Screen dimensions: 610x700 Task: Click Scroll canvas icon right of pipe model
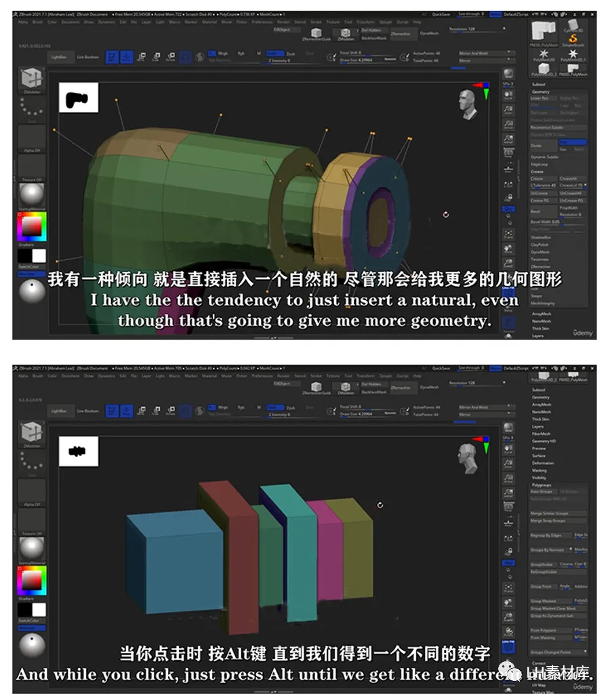tap(508, 95)
